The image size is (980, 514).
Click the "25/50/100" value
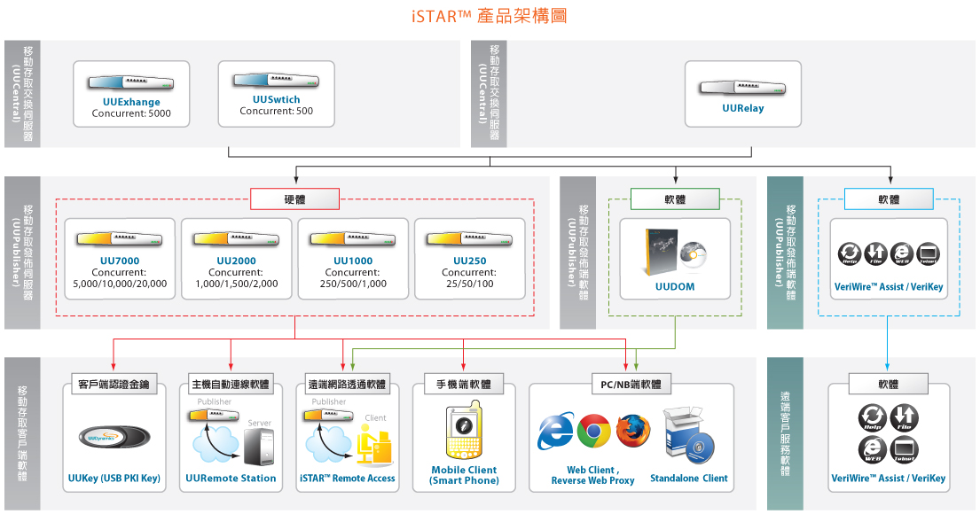[x=470, y=284]
